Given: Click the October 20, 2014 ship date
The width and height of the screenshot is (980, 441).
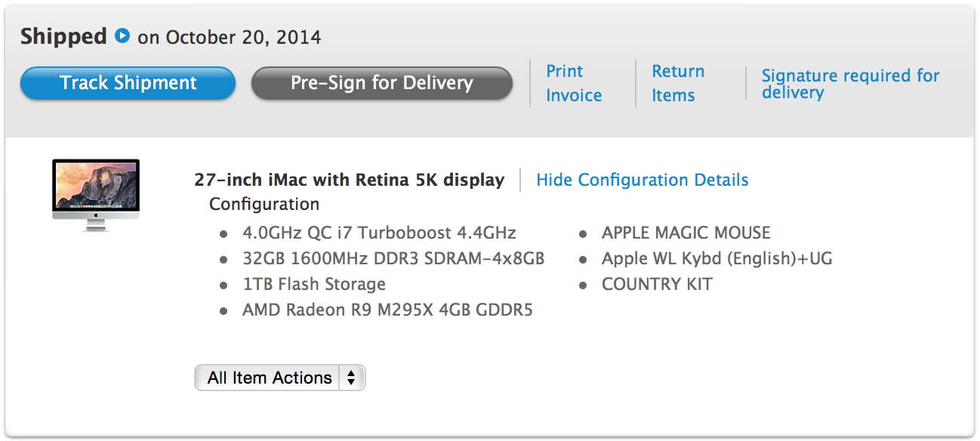Looking at the screenshot, I should (x=243, y=37).
